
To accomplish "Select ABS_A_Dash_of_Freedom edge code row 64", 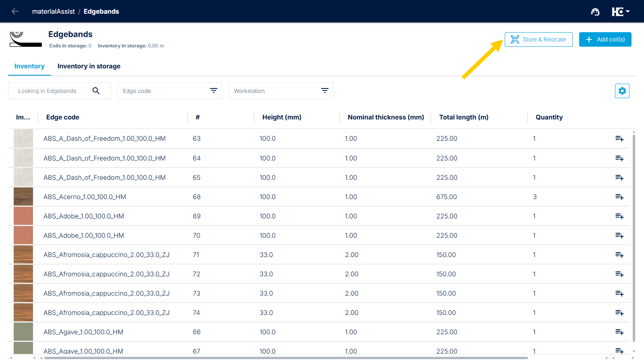I will click(x=105, y=158).
